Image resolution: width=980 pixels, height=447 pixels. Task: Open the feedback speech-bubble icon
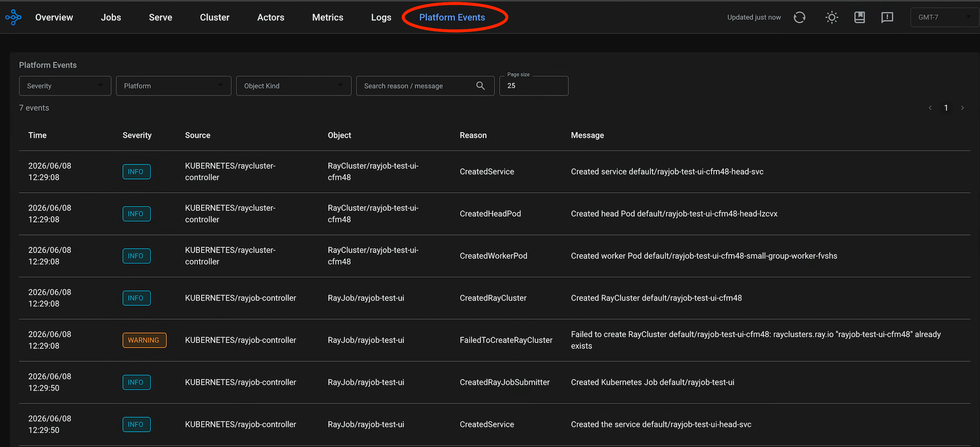pyautogui.click(x=887, y=18)
